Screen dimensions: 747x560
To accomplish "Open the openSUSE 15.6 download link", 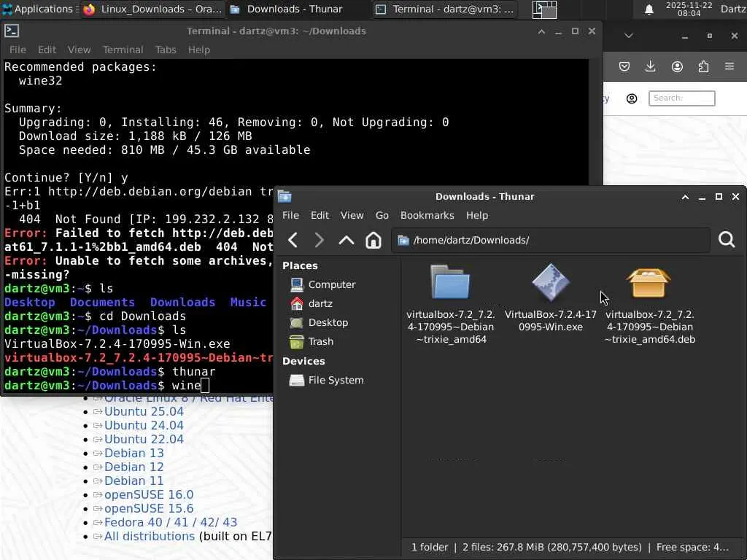I will point(149,508).
